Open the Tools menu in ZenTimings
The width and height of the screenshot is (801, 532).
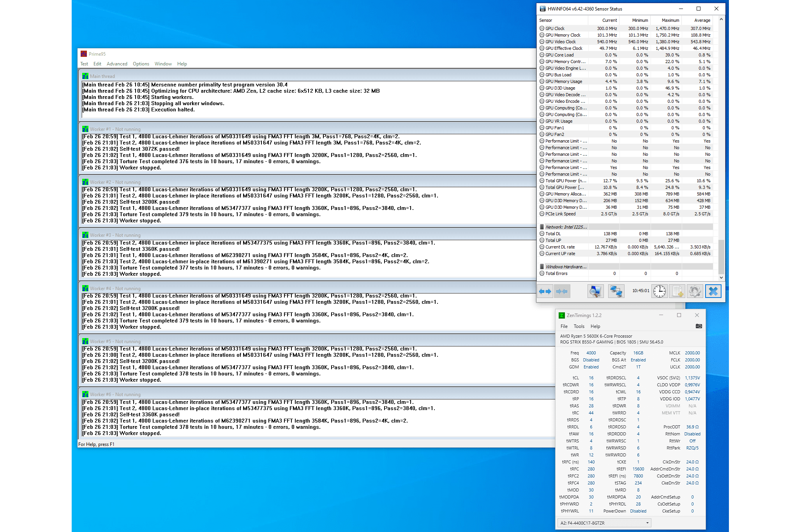pyautogui.click(x=579, y=326)
